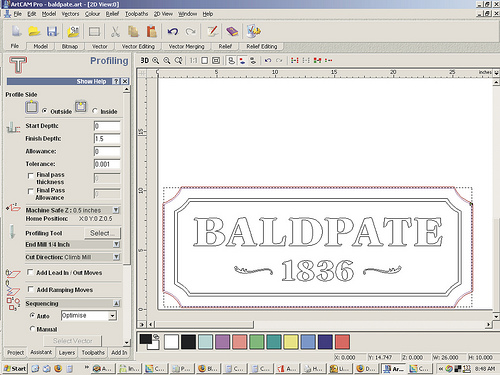
Task: Click the Paste clipboard icon
Action: [x=152, y=31]
